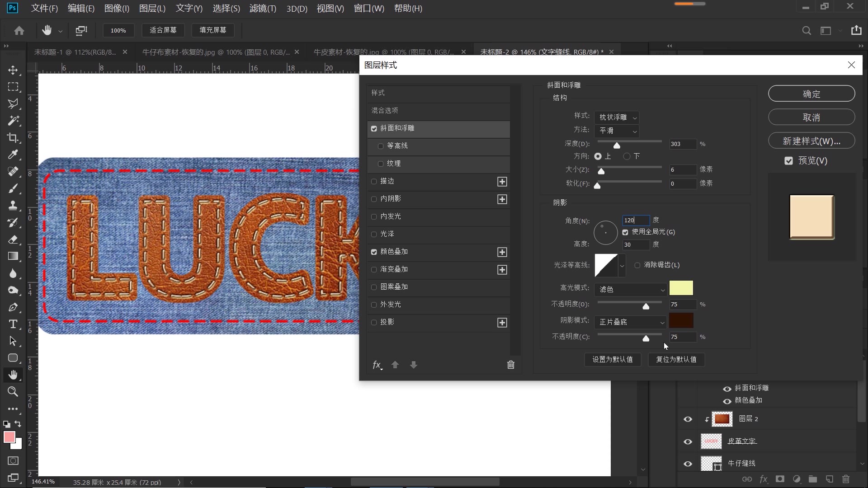This screenshot has height=488, width=868.
Task: Select the 下 direction radio button
Action: [627, 156]
